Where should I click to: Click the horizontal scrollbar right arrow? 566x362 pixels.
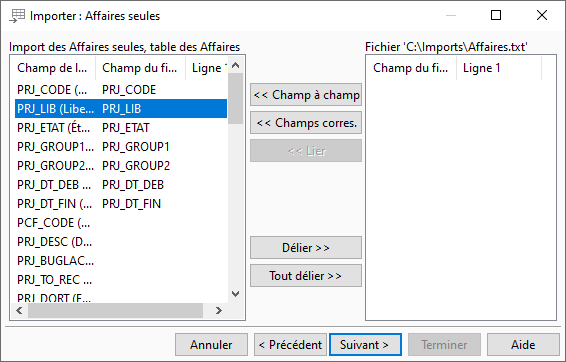point(218,310)
